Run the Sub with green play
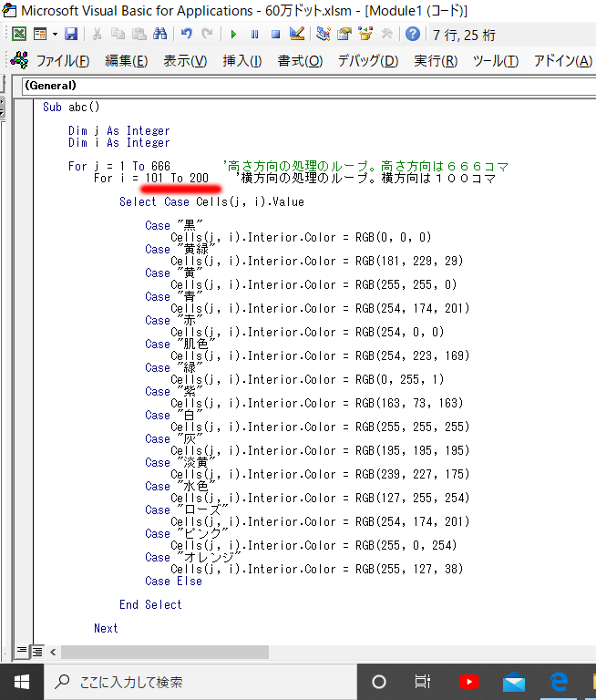This screenshot has height=700, width=596. coord(233,34)
